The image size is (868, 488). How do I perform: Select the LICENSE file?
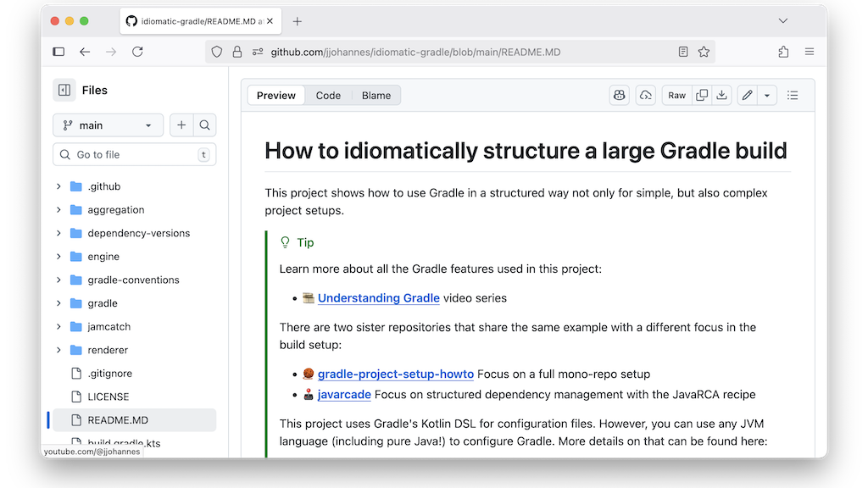coord(109,396)
